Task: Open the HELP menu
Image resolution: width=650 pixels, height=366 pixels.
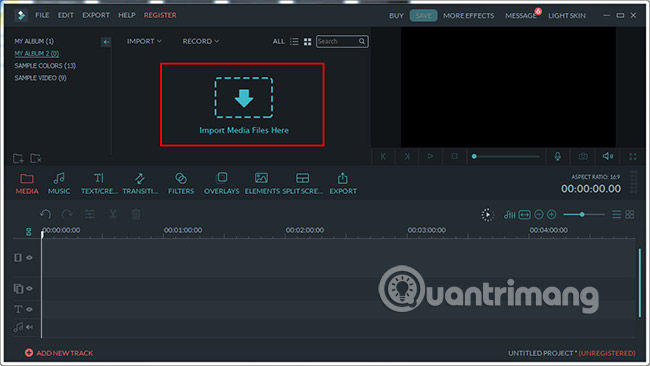Action: pos(126,15)
